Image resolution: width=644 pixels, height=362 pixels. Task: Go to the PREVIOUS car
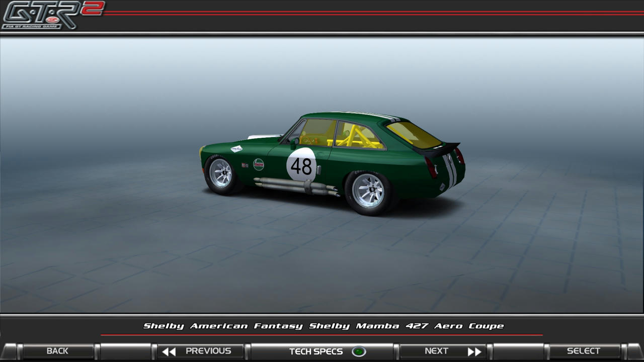coord(200,351)
